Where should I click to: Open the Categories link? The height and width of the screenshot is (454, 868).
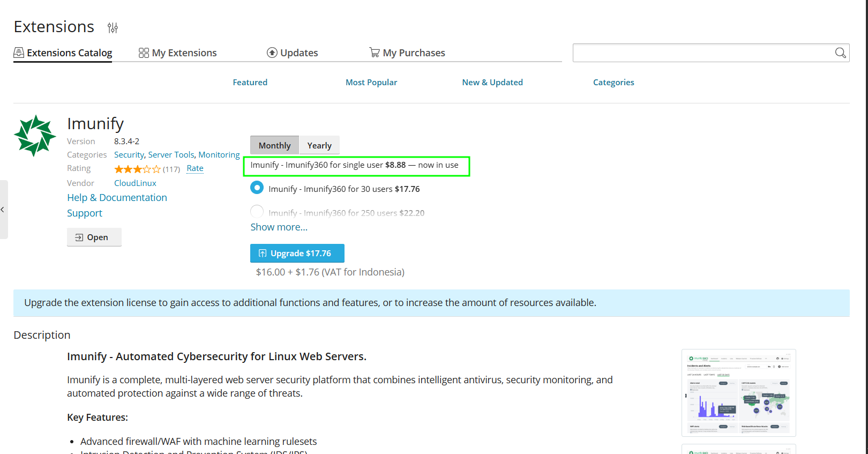tap(613, 82)
